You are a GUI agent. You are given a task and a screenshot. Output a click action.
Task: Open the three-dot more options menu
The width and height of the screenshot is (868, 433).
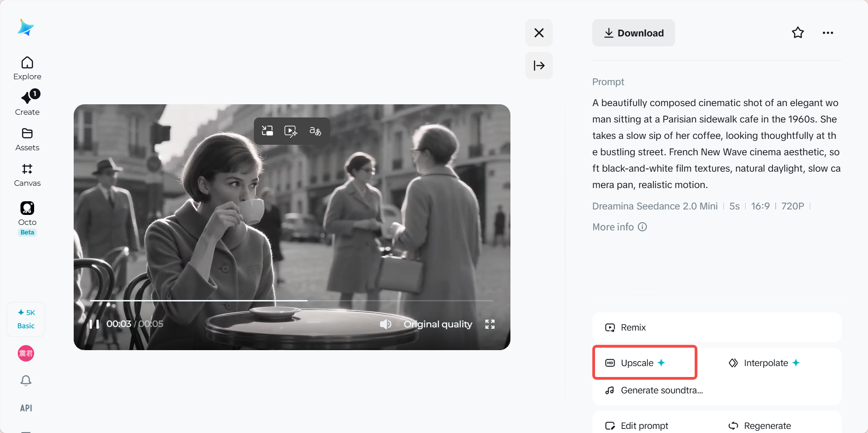click(x=828, y=33)
